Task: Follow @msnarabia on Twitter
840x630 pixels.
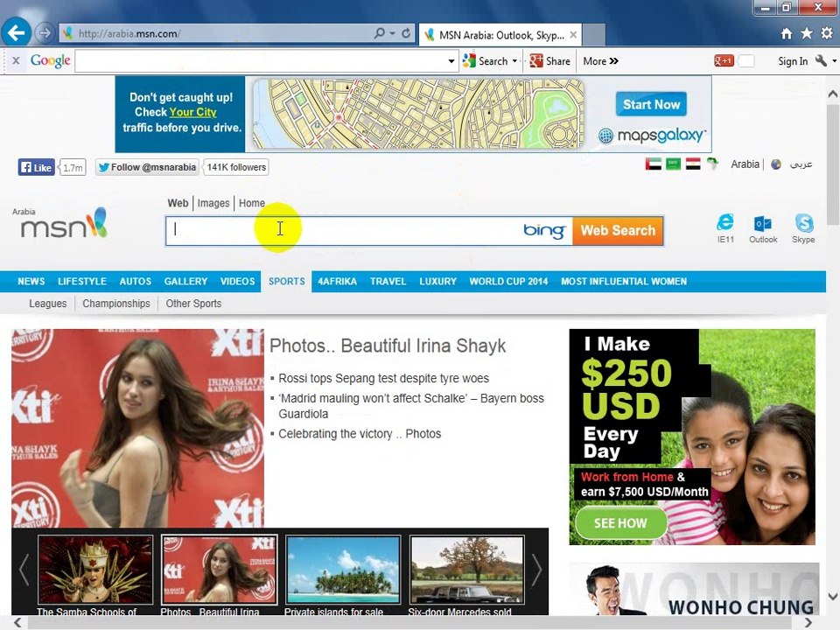Action: (147, 167)
